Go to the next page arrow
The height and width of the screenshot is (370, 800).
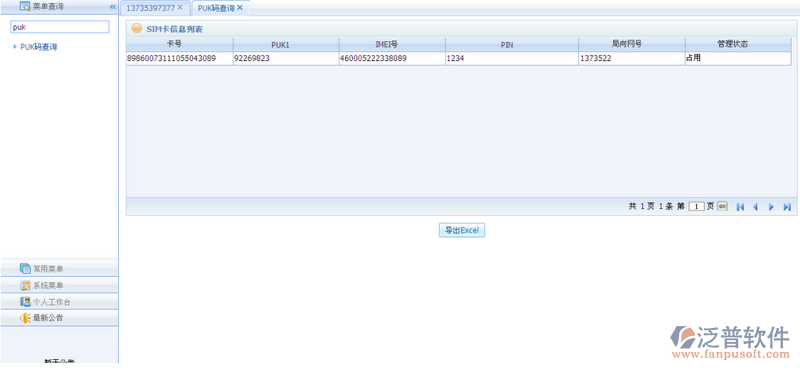click(x=771, y=207)
